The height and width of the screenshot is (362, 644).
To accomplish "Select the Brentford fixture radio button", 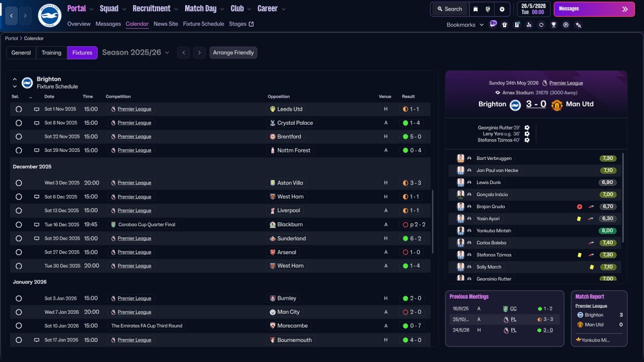I will [x=19, y=137].
